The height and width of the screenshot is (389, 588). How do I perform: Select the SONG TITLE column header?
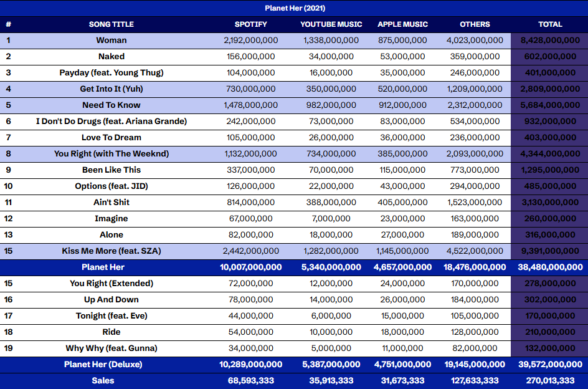click(111, 24)
